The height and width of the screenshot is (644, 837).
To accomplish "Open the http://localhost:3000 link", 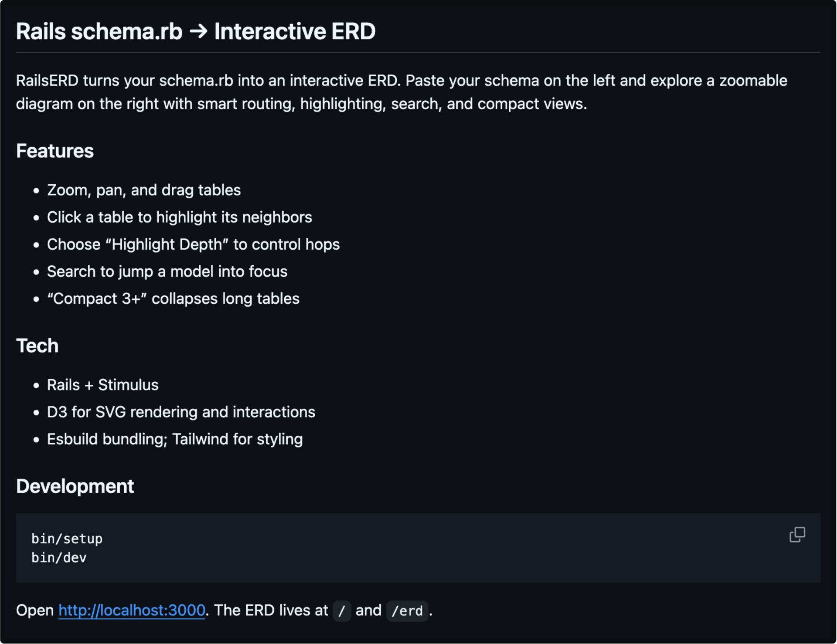I will (x=132, y=610).
